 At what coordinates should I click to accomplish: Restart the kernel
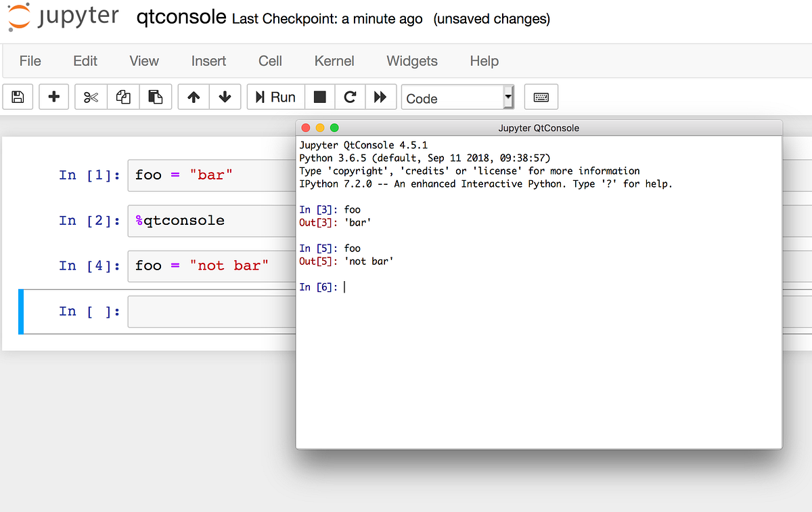[350, 97]
